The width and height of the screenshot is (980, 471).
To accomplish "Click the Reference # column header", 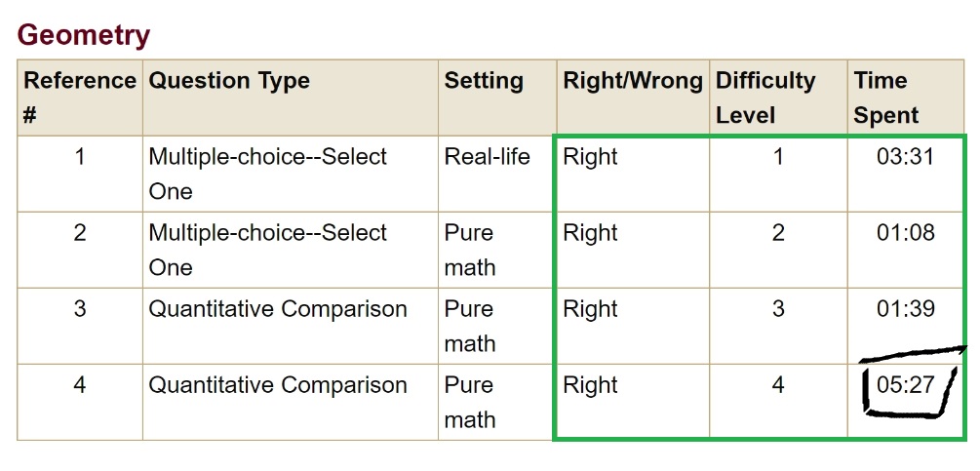I will [x=79, y=98].
